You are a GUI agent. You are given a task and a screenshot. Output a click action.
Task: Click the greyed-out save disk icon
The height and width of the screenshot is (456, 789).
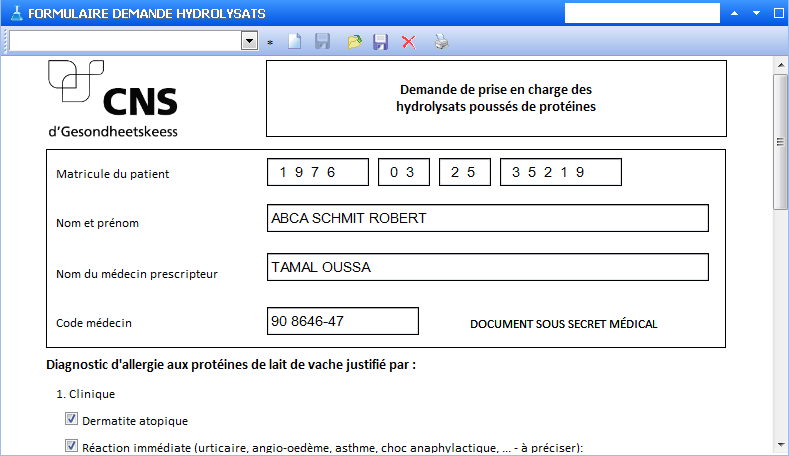[x=322, y=42]
